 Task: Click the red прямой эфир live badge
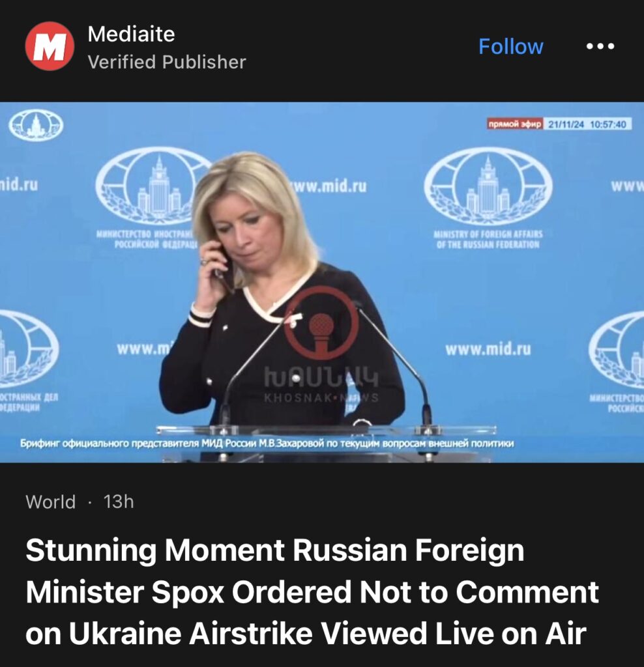[x=515, y=124]
